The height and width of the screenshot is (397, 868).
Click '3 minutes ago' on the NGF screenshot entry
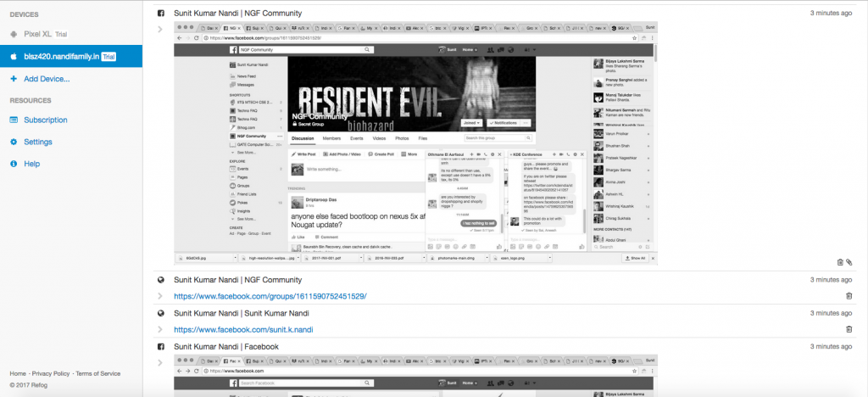831,14
